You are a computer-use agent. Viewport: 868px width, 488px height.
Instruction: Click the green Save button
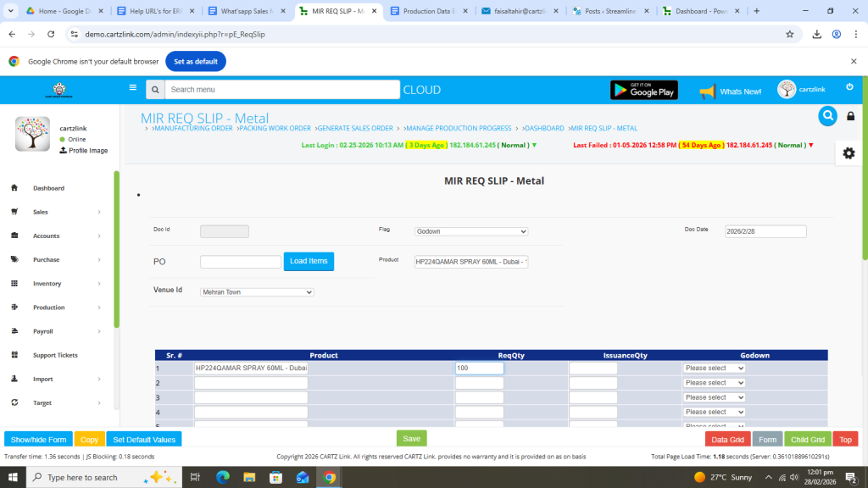pyautogui.click(x=411, y=438)
